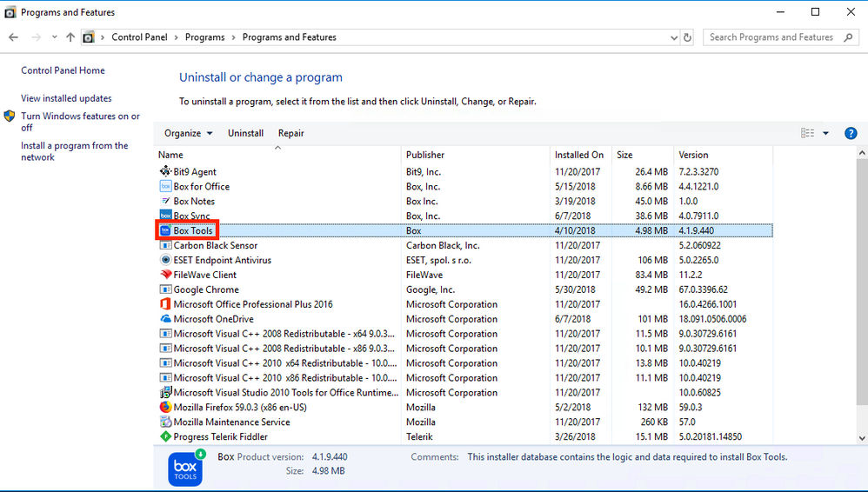Click the 260 KB size cell

[x=652, y=422]
